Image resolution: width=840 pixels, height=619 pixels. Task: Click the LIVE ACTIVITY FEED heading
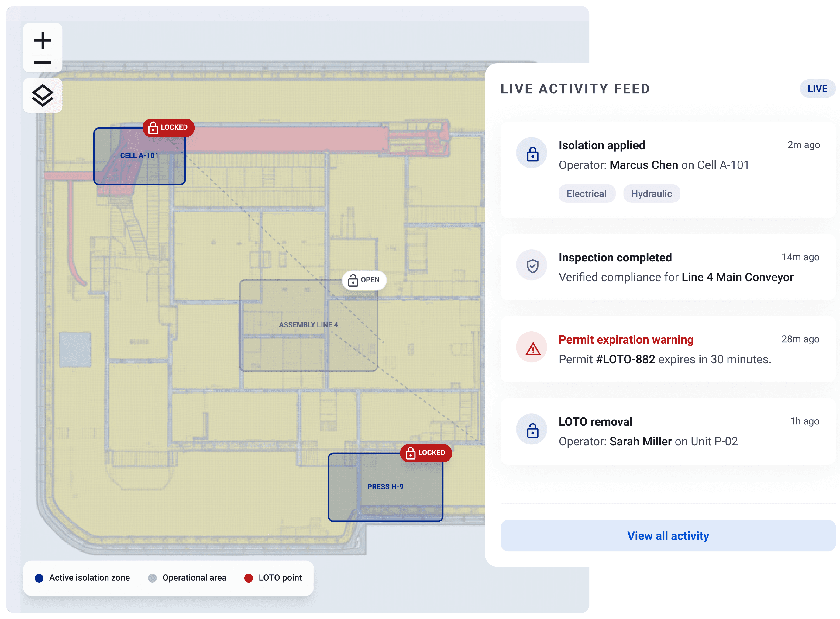point(575,89)
